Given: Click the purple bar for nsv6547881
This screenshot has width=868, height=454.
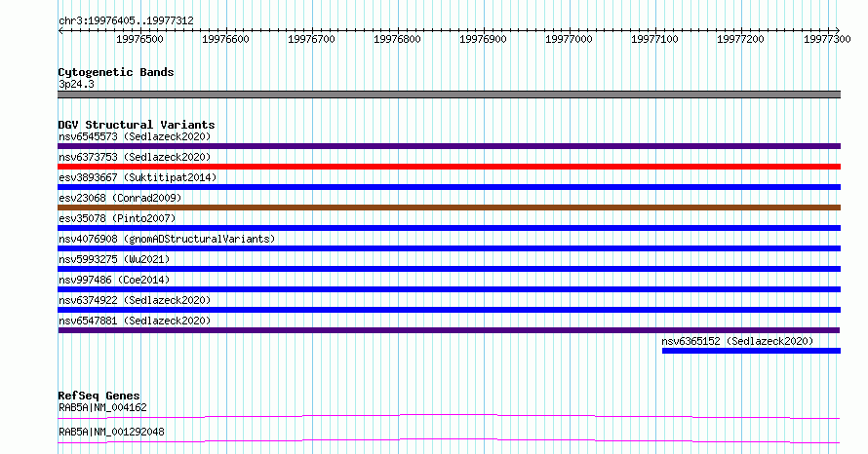Looking at the screenshot, I should click(449, 330).
